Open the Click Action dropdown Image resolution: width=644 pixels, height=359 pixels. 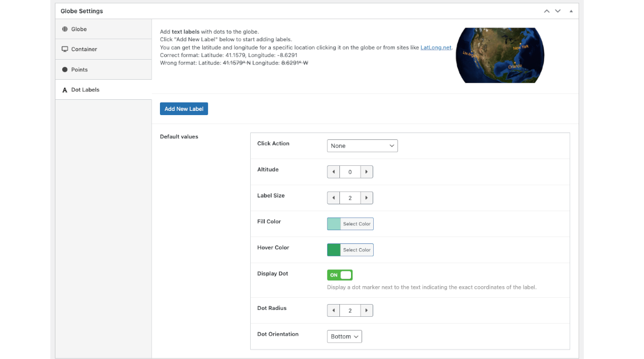point(362,146)
